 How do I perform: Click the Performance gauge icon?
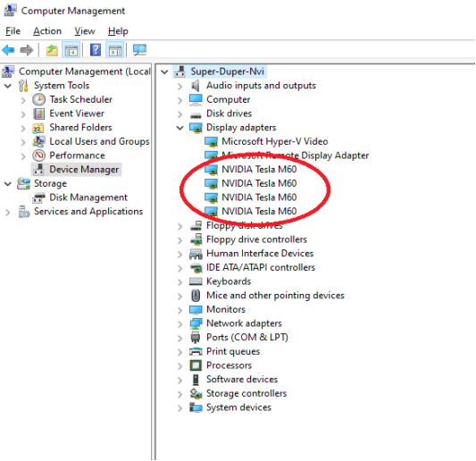(39, 155)
